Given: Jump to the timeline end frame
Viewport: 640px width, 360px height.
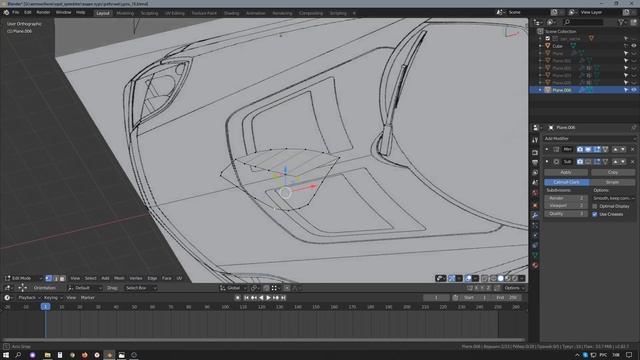Looking at the screenshot, I should tap(283, 298).
